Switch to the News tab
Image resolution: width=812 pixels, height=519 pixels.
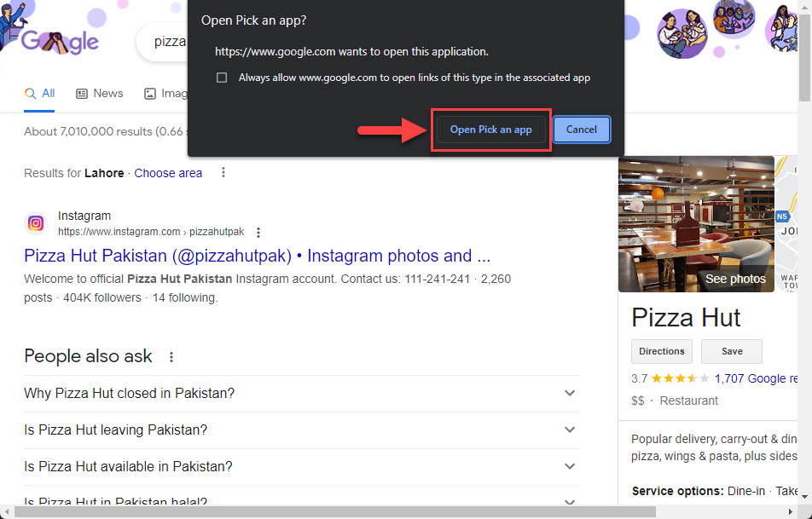coord(100,94)
